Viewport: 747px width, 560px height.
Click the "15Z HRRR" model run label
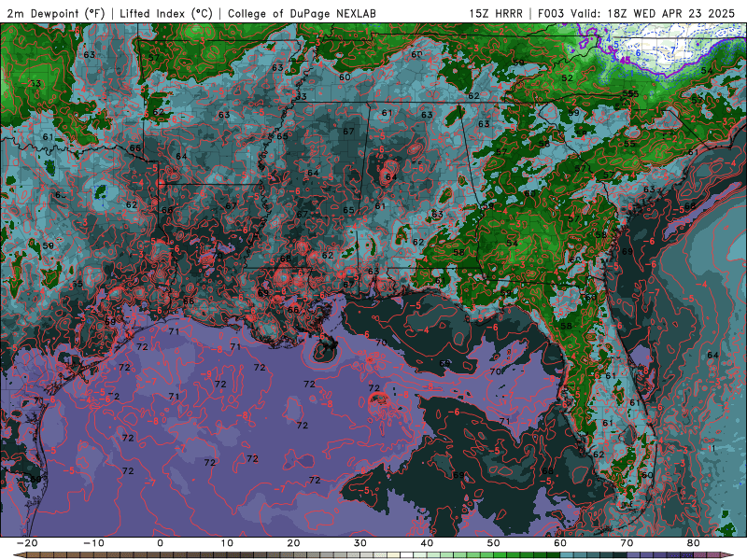pyautogui.click(x=496, y=13)
